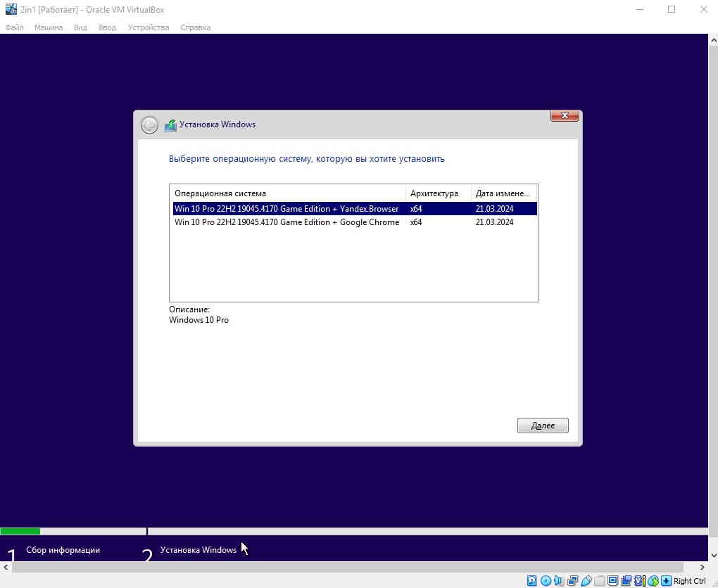Click the Windows 10 Pro description text
This screenshot has width=718, height=588.
click(199, 320)
